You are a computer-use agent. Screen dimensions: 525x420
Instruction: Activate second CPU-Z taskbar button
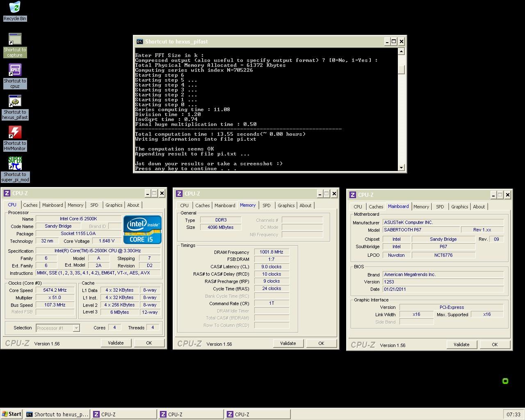pos(191,414)
